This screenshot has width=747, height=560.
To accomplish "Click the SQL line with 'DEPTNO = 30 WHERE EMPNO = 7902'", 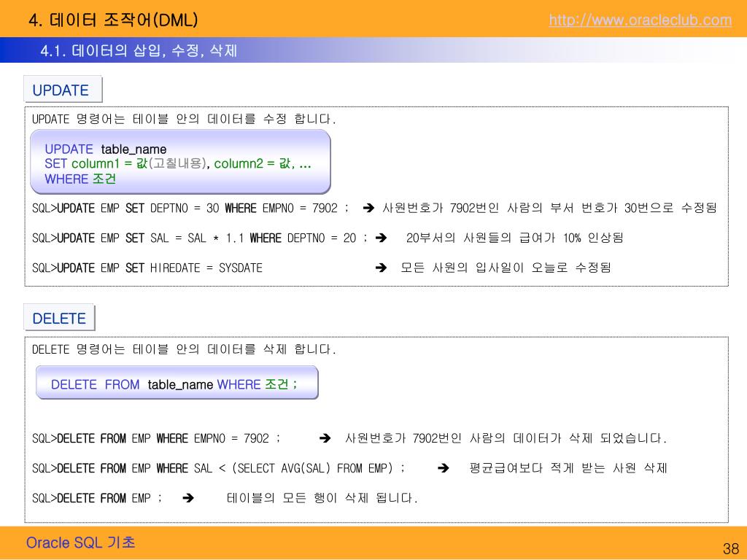I will click(190, 208).
